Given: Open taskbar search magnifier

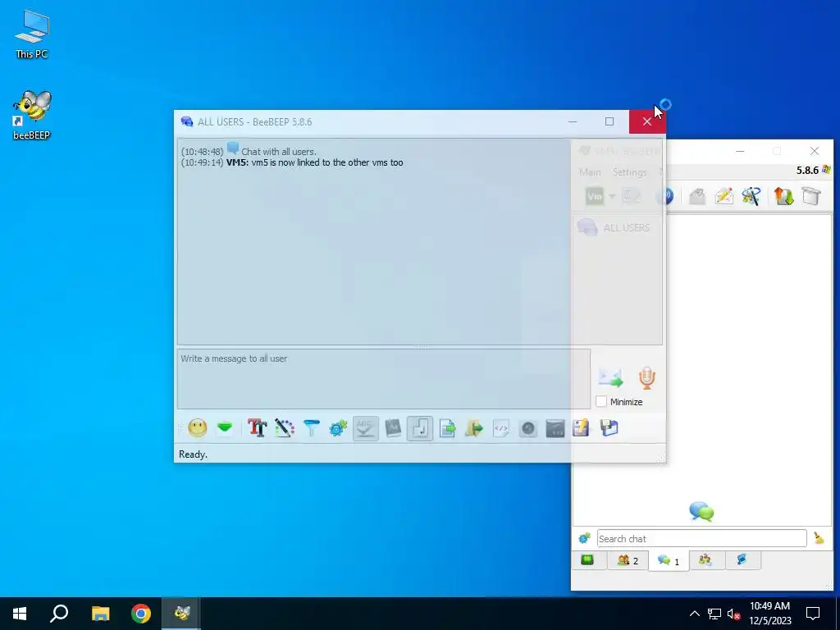Looking at the screenshot, I should point(59,614).
